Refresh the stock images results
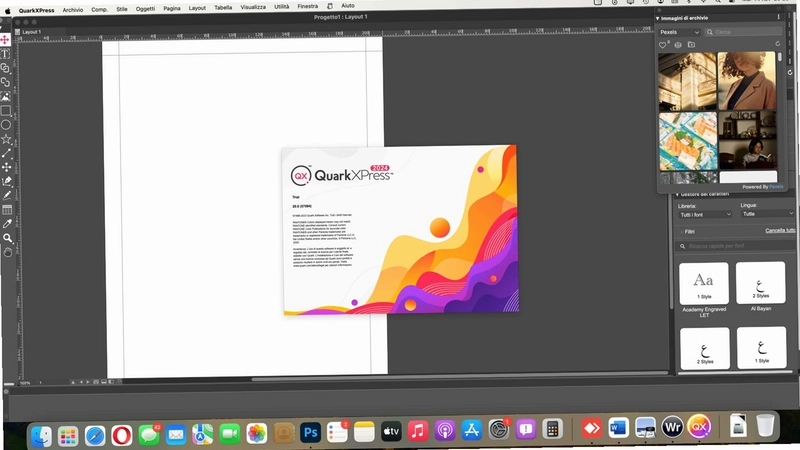Viewport: 800px width, 450px height. click(778, 44)
